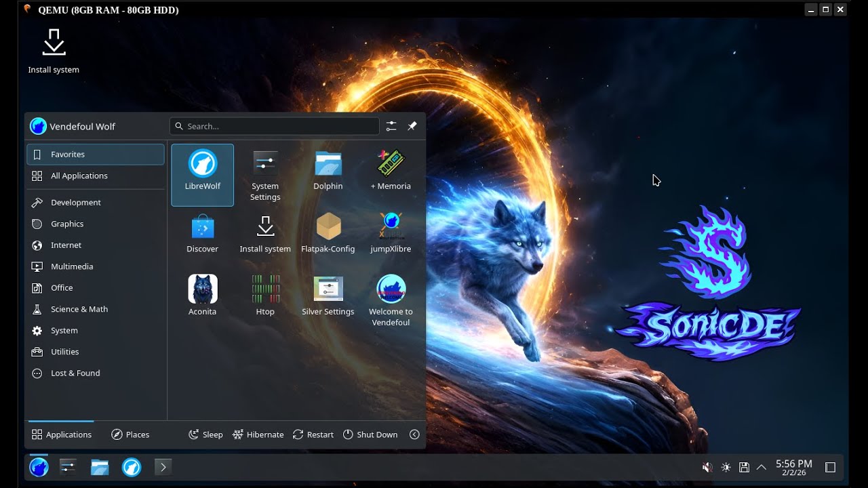
Task: Open launcher configuration sliders icon
Action: pyautogui.click(x=391, y=126)
